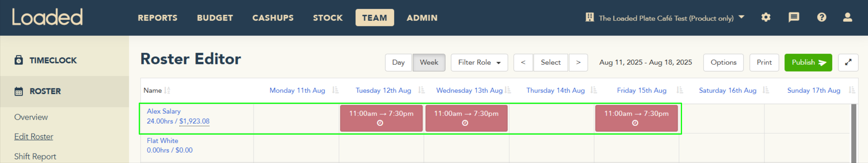Open the settings gear icon

(766, 18)
